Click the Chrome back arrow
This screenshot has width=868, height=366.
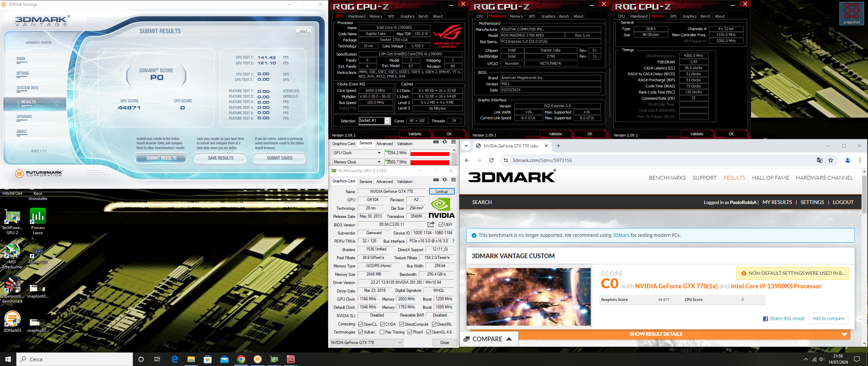[x=467, y=160]
